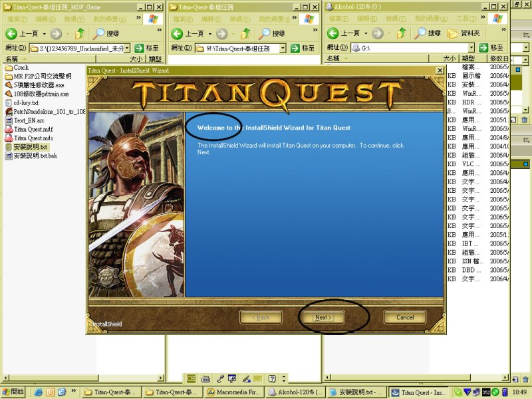Image resolution: width=532 pixels, height=399 pixels.
Task: Open the back history dropdown in MDF_Game window
Action: click(x=44, y=34)
